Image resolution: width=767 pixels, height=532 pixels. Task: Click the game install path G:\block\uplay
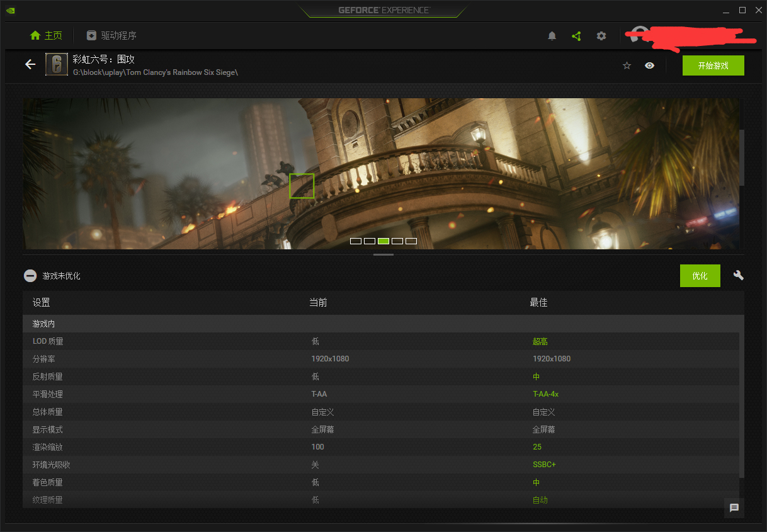coord(156,72)
